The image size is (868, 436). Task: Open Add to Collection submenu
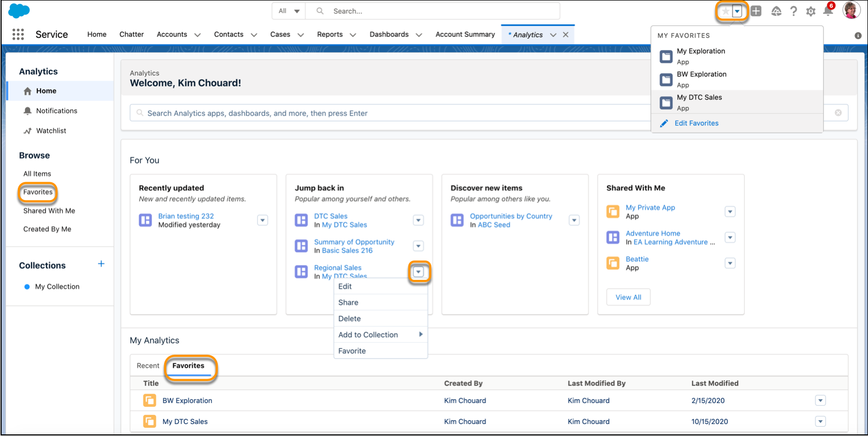(x=381, y=335)
